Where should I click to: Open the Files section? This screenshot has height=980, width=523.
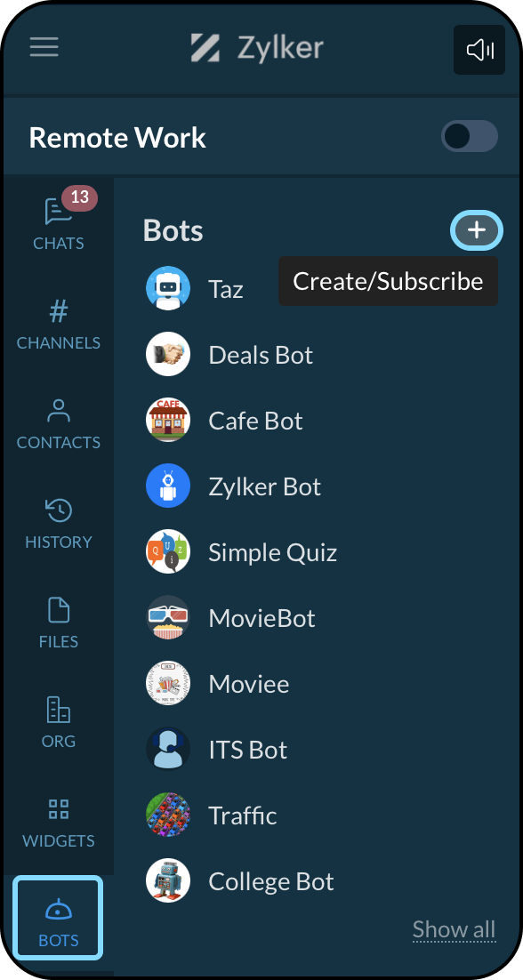(59, 623)
